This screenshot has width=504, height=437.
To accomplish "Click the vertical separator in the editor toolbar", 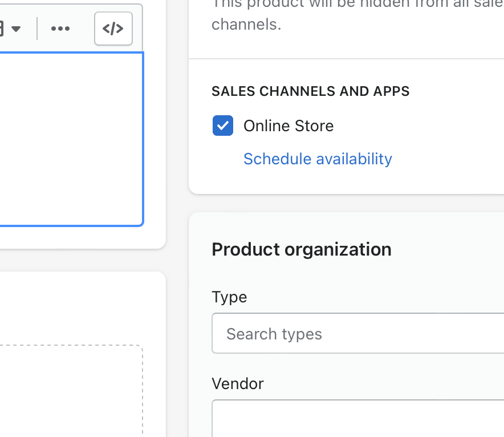I will (x=37, y=29).
